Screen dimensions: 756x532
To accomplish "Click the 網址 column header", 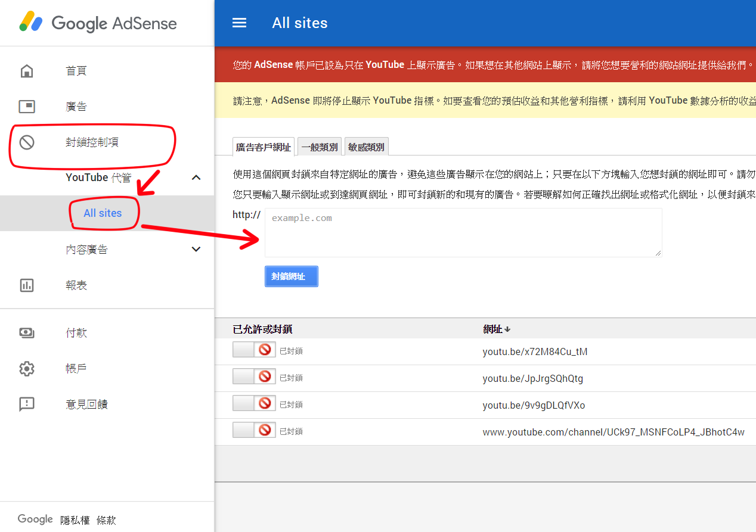I will (x=492, y=329).
